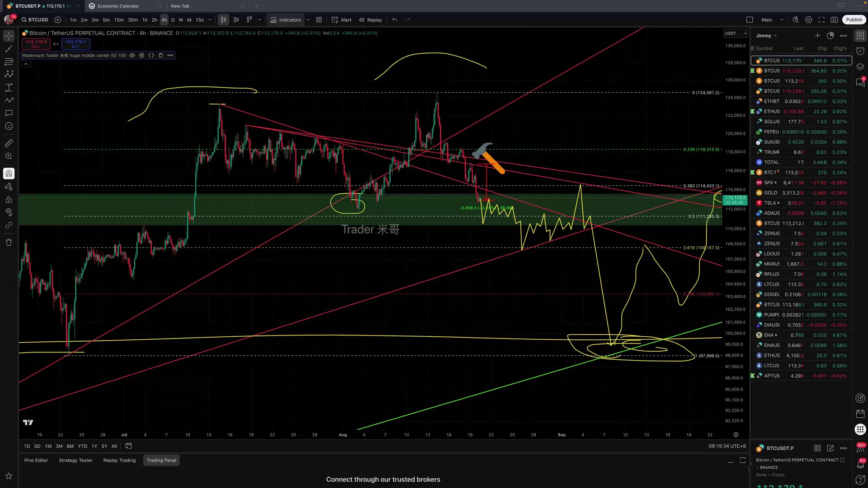
Task: Add symbol to watchlist plus icon
Action: click(x=817, y=36)
